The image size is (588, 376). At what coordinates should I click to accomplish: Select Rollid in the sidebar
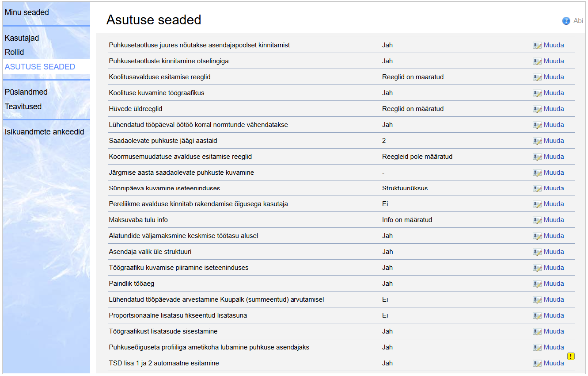pos(15,52)
